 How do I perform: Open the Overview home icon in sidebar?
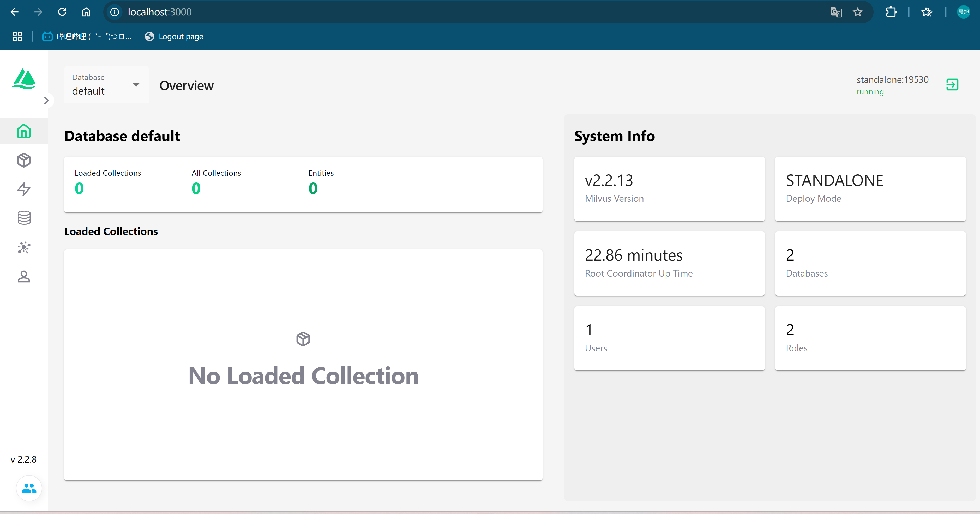[x=23, y=131]
